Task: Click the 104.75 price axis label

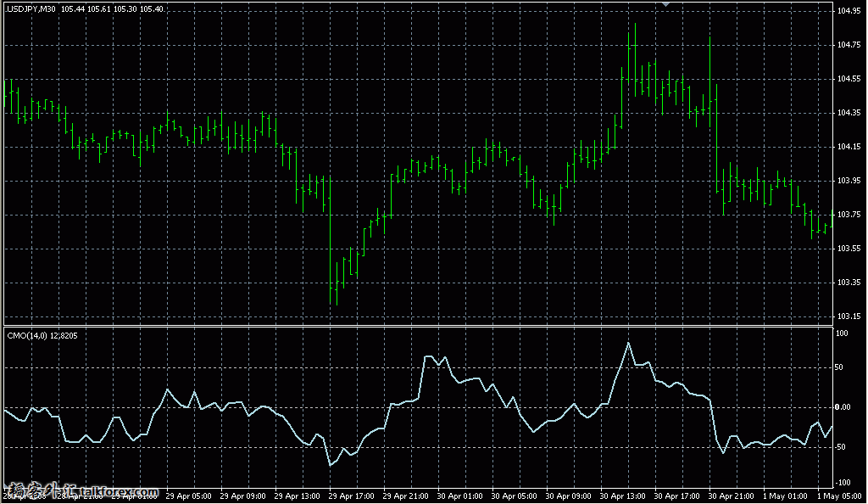Action: pyautogui.click(x=849, y=45)
